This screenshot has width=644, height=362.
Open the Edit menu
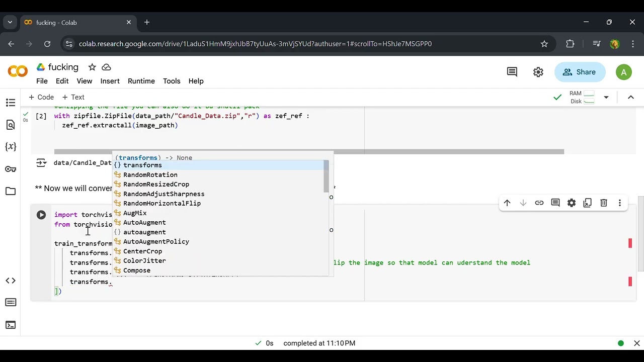(62, 81)
